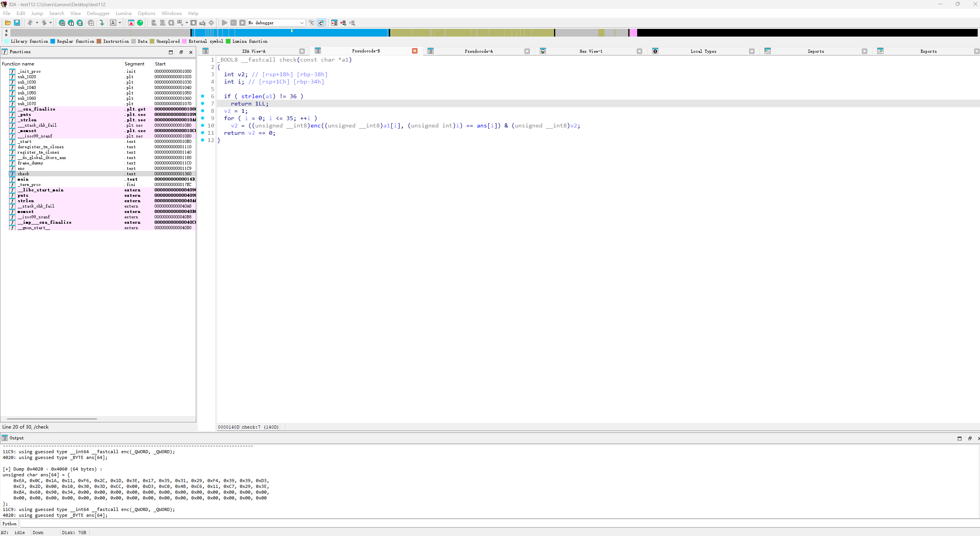Jump forward with the forward navigation arrow icon

(x=44, y=23)
